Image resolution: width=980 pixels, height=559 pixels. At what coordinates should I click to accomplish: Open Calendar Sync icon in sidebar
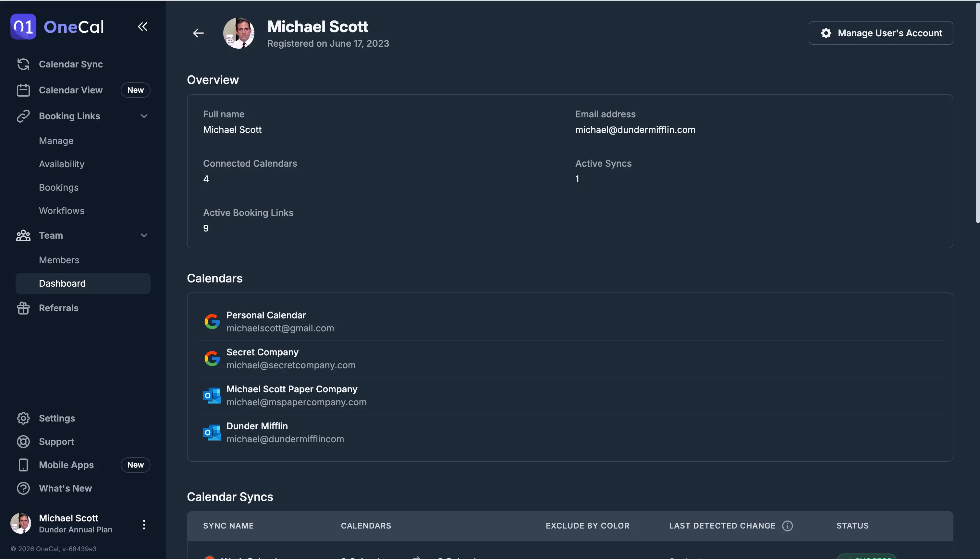[23, 64]
